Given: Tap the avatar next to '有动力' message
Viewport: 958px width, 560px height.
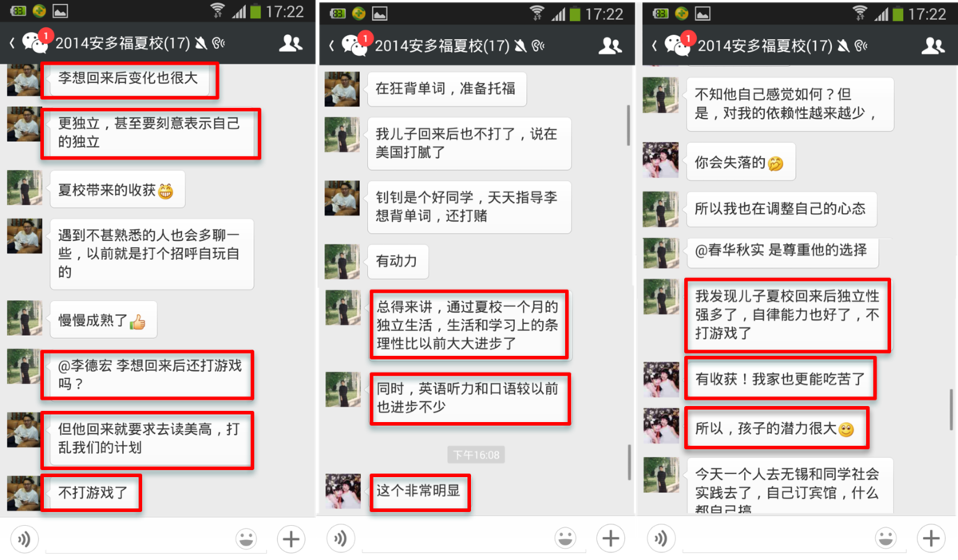Looking at the screenshot, I should pyautogui.click(x=342, y=262).
